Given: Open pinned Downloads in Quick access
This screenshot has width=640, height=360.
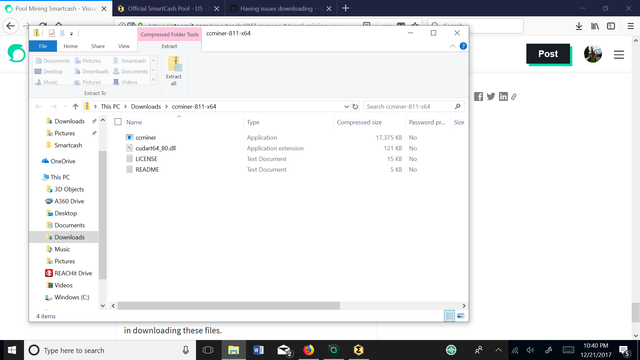Looking at the screenshot, I should pyautogui.click(x=69, y=121).
